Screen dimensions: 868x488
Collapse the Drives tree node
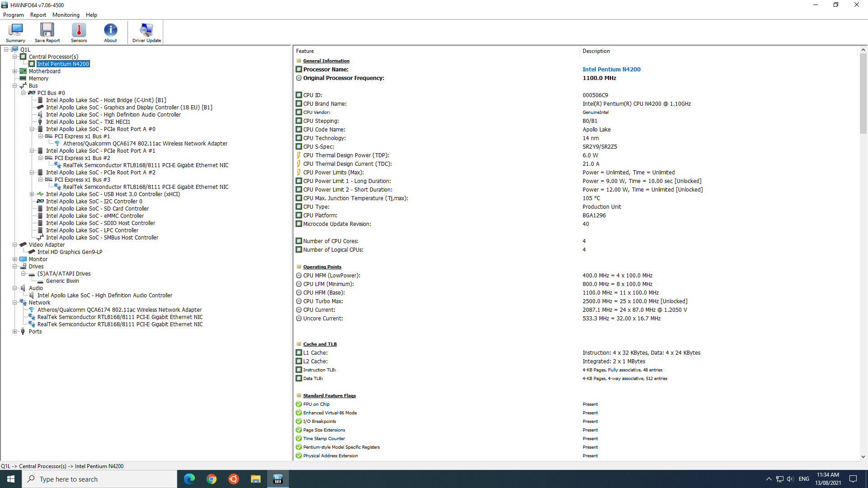tap(15, 267)
